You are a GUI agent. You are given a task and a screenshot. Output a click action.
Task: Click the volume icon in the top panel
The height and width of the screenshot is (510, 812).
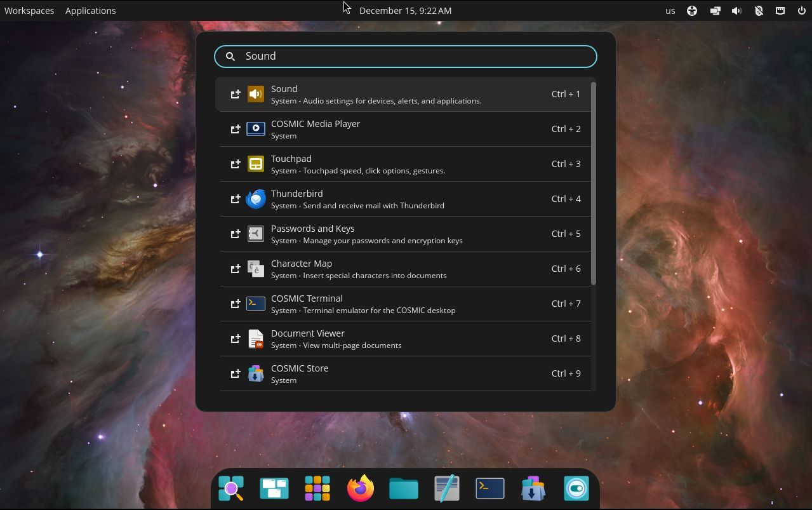(x=736, y=10)
